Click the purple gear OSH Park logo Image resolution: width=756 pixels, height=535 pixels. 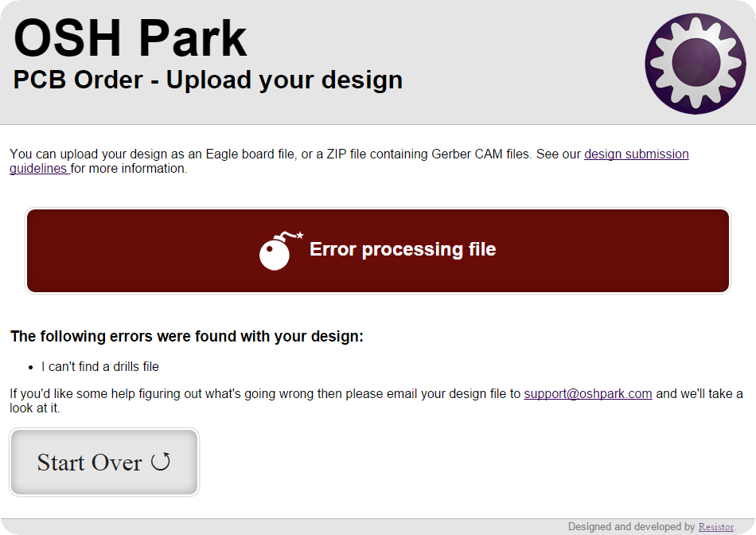(x=695, y=64)
